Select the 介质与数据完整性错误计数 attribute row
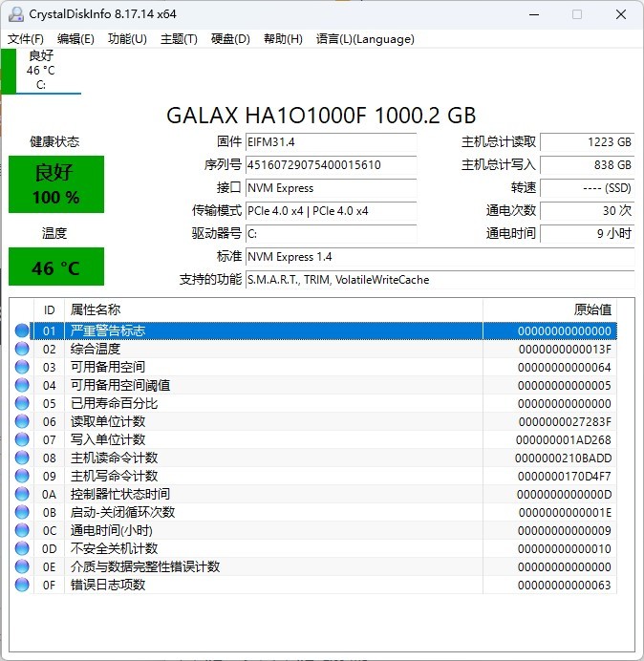Screen dimensions: 644x661 pos(313,566)
